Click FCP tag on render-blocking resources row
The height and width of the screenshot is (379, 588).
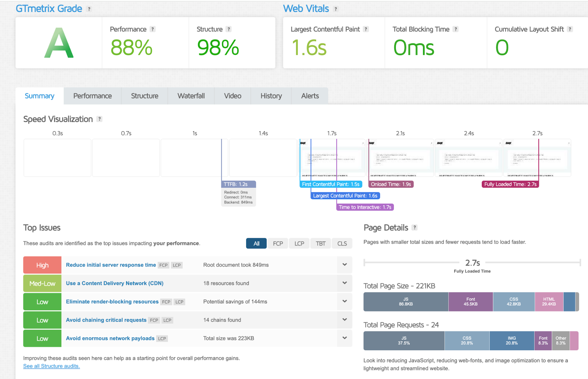click(x=166, y=302)
